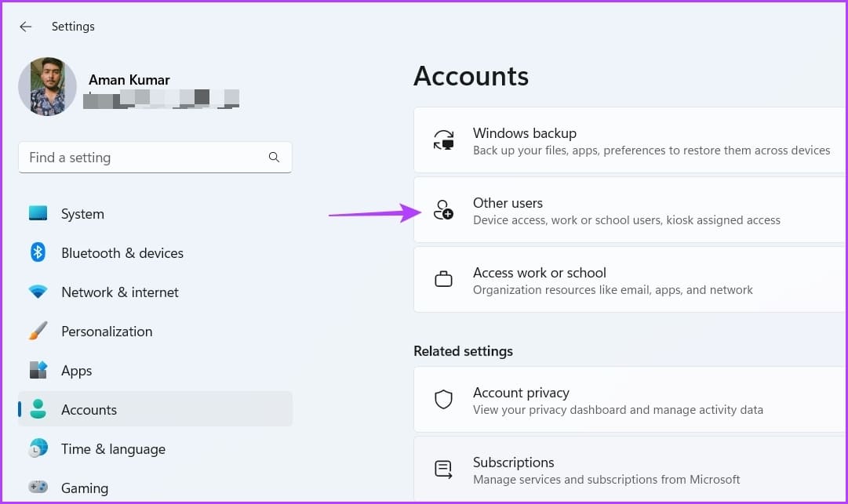The width and height of the screenshot is (848, 504).
Task: Open Subscriptions settings
Action: [630, 470]
